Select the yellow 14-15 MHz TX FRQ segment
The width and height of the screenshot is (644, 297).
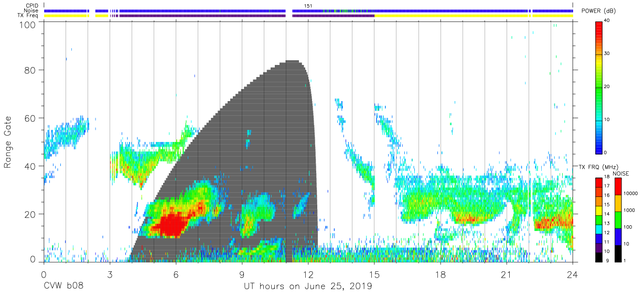[599, 211]
